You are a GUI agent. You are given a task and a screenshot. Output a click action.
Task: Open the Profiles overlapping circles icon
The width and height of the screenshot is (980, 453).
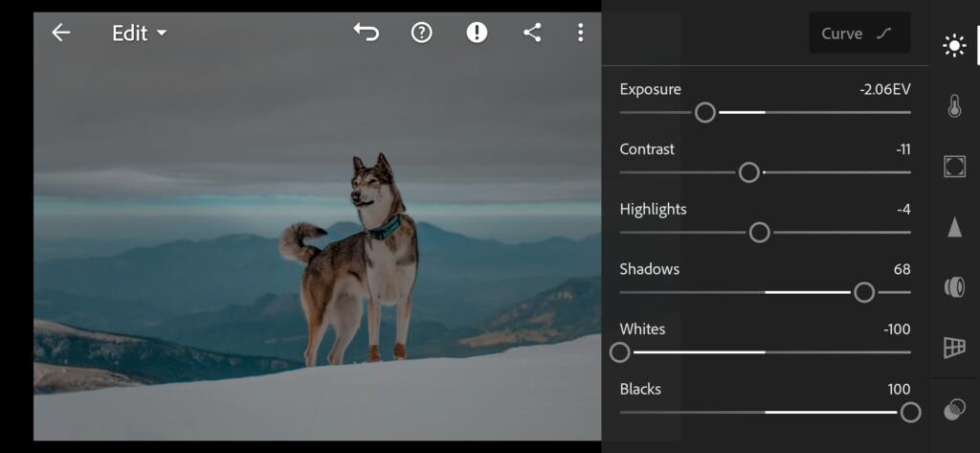(x=954, y=410)
